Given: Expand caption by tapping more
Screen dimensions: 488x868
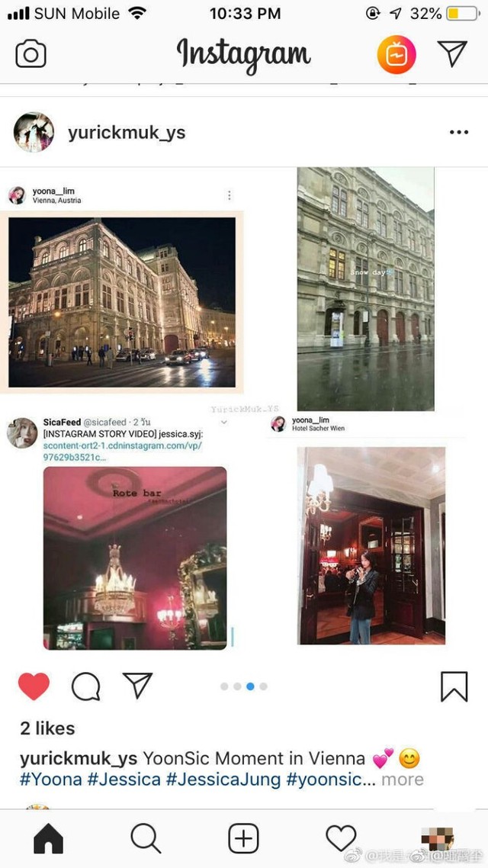Looking at the screenshot, I should point(403,780).
